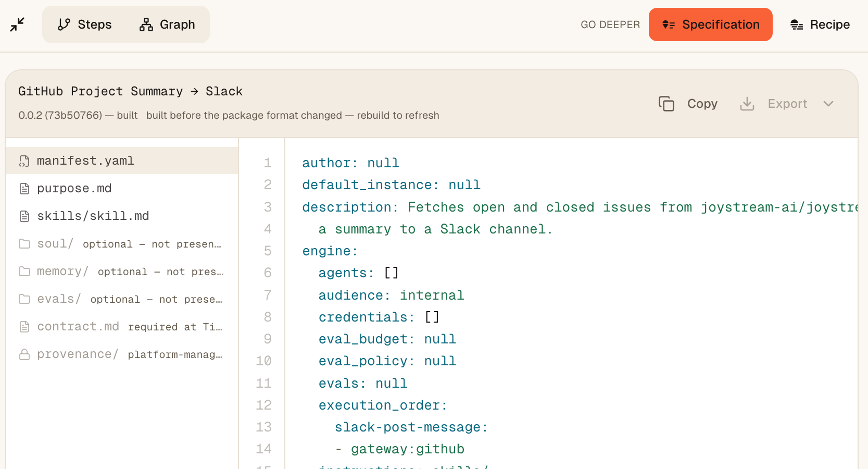Click the 'slack-post-message:' line
The height and width of the screenshot is (469, 868).
click(x=411, y=427)
